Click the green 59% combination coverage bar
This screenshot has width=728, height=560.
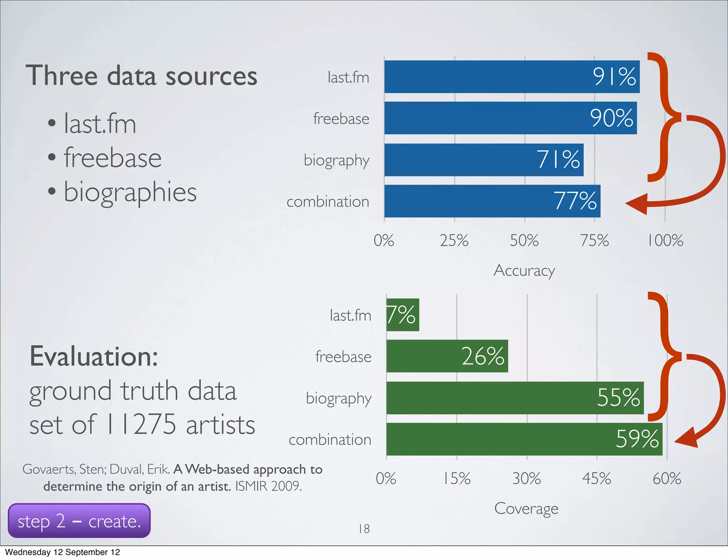[524, 439]
